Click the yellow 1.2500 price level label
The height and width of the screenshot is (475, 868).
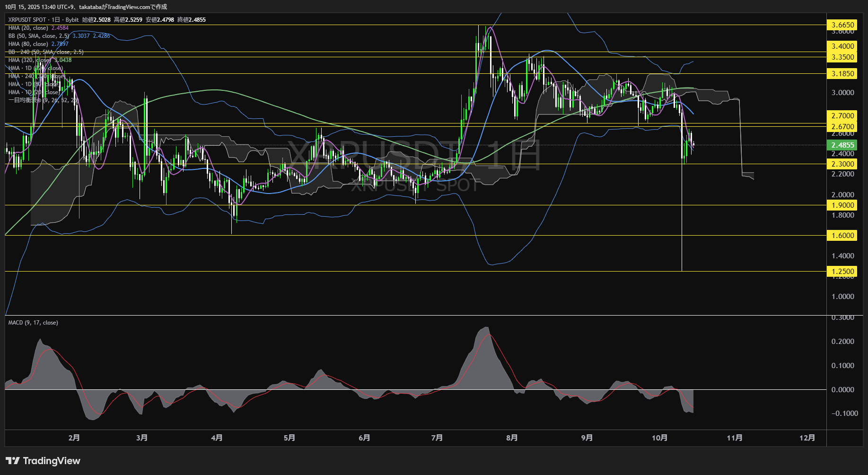(842, 272)
